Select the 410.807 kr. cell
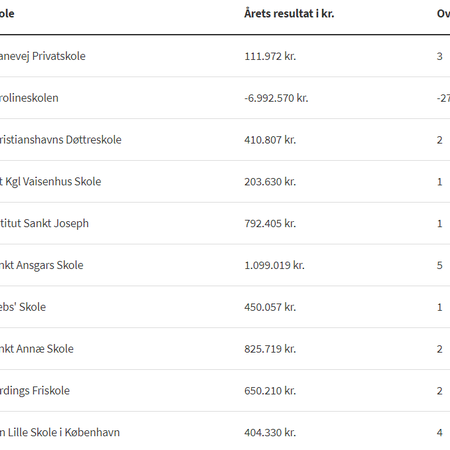450x450 pixels. click(270, 140)
